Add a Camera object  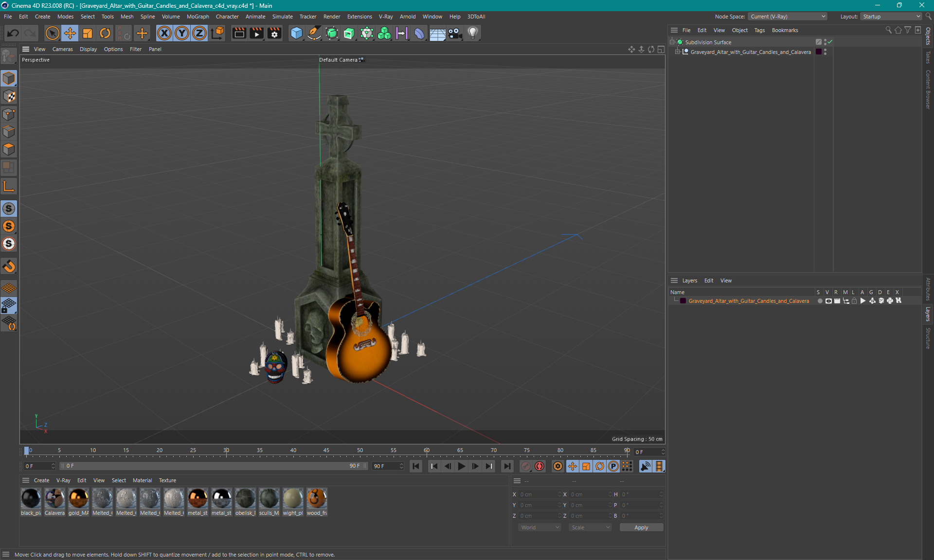click(455, 33)
